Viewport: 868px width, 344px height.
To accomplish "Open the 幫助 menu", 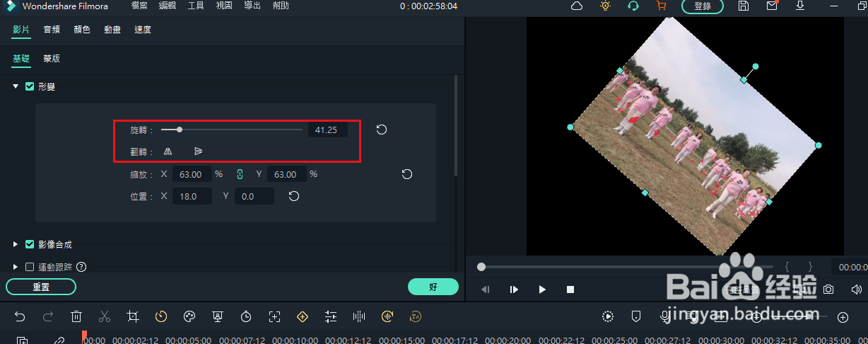I will point(281,6).
